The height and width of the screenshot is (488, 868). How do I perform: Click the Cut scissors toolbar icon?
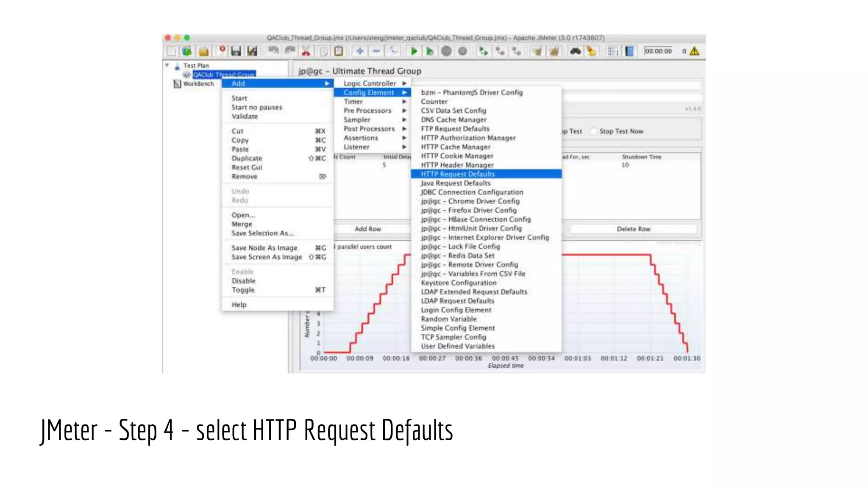306,51
